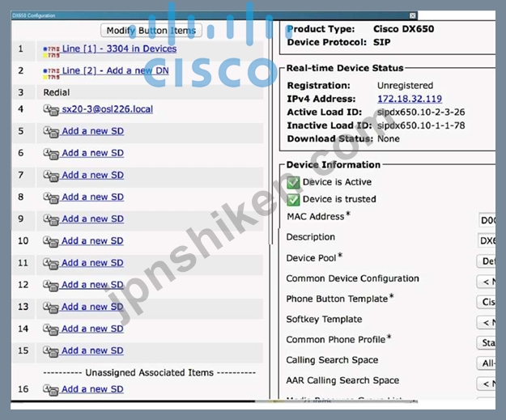Click the speed dial icon in row 8

pos(51,198)
